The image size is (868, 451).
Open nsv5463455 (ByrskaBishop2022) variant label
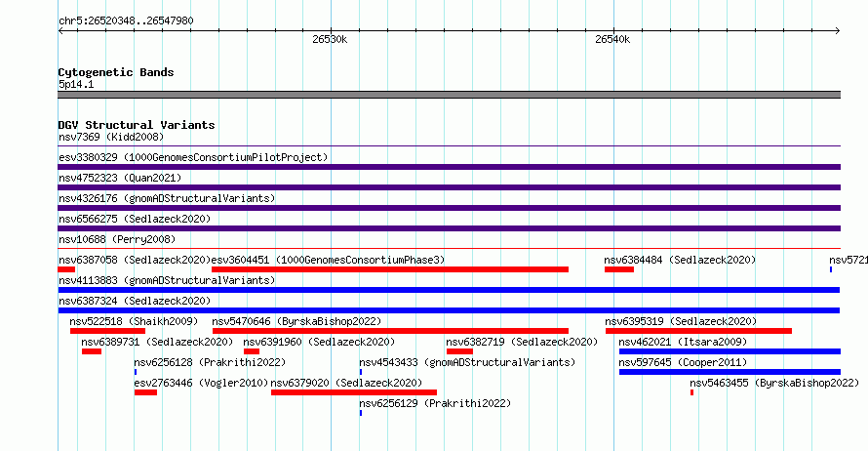pos(774,383)
